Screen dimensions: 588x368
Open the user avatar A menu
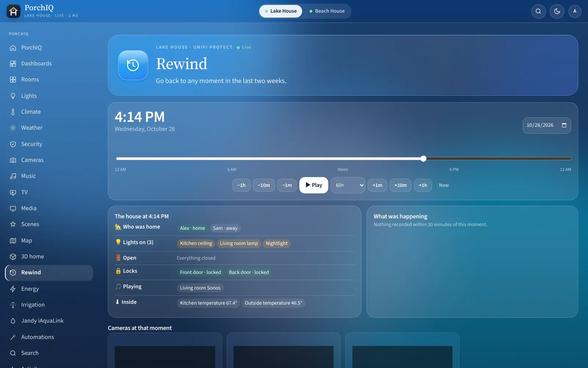(575, 11)
